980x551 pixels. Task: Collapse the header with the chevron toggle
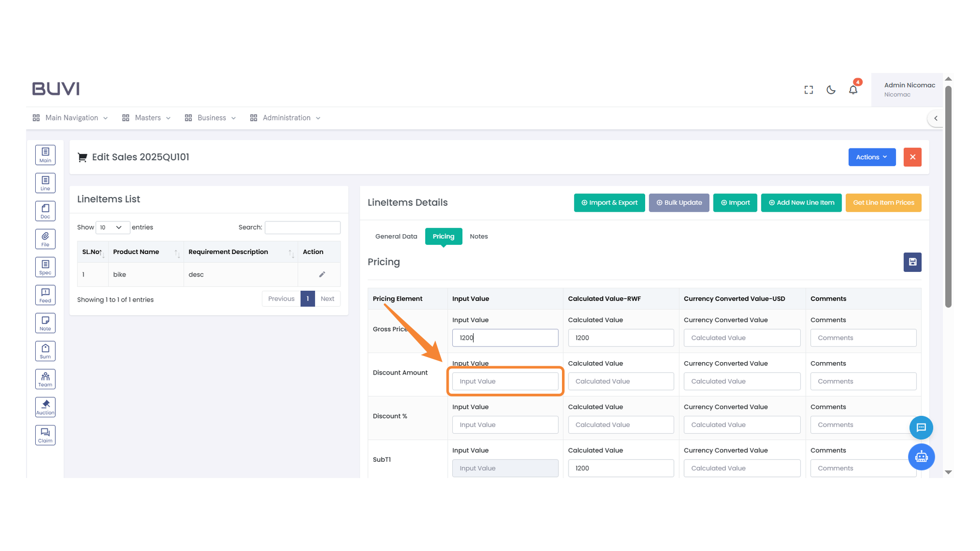coord(936,118)
